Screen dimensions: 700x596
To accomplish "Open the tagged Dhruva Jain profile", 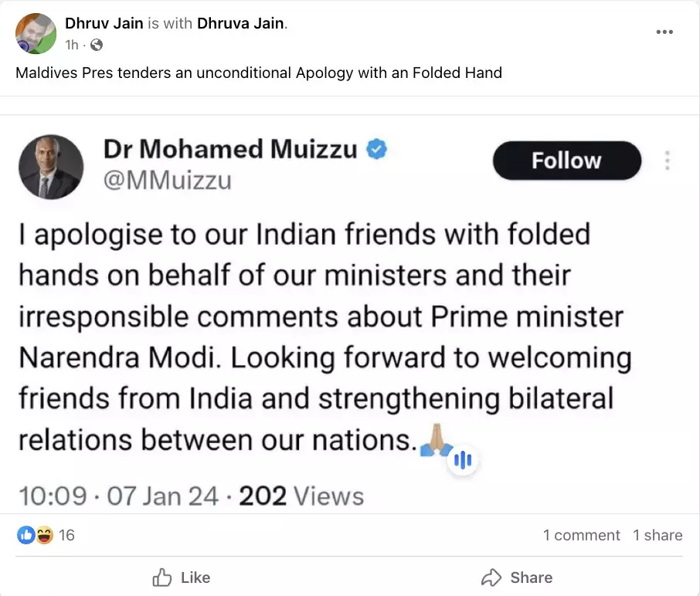I will pyautogui.click(x=240, y=23).
